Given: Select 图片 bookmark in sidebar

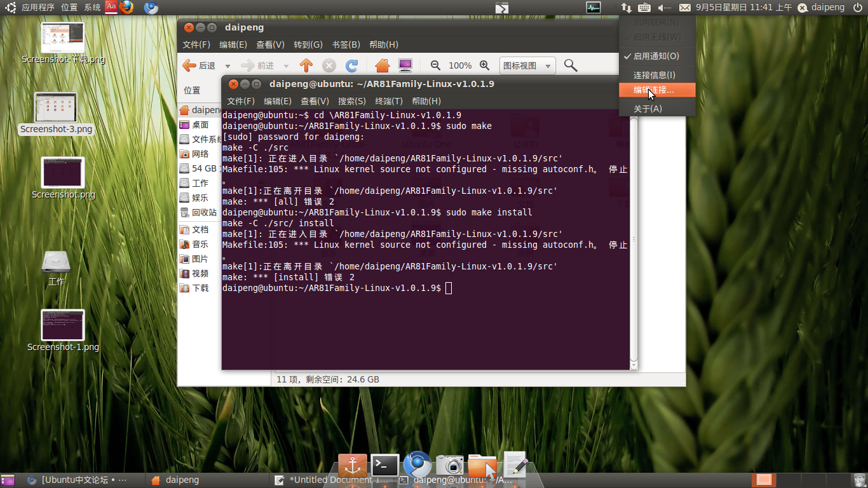Looking at the screenshot, I should coord(200,259).
